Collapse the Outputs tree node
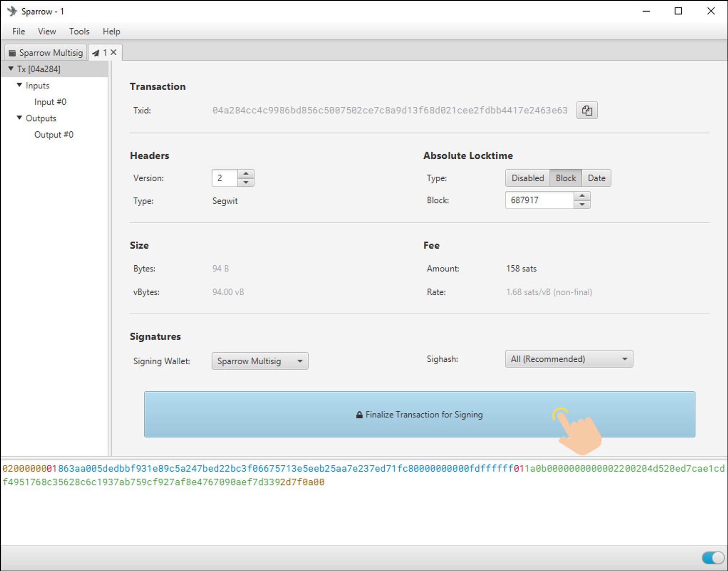Image resolution: width=728 pixels, height=571 pixels. (x=19, y=118)
